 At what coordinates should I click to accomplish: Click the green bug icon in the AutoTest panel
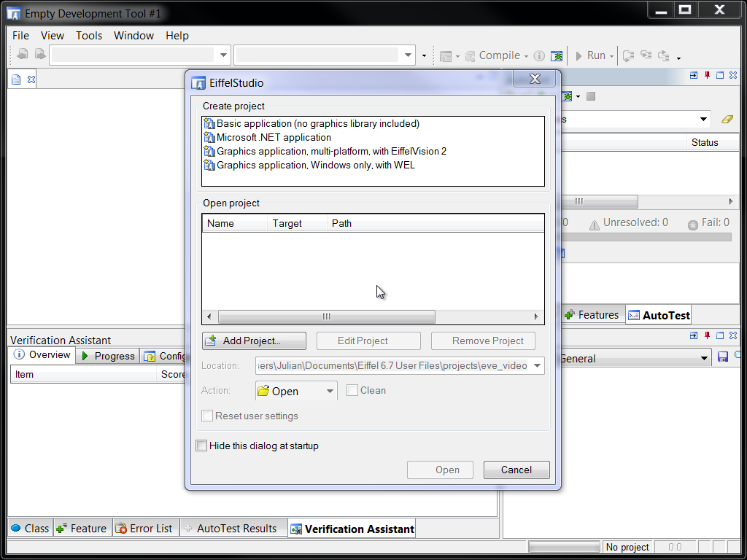click(567, 97)
